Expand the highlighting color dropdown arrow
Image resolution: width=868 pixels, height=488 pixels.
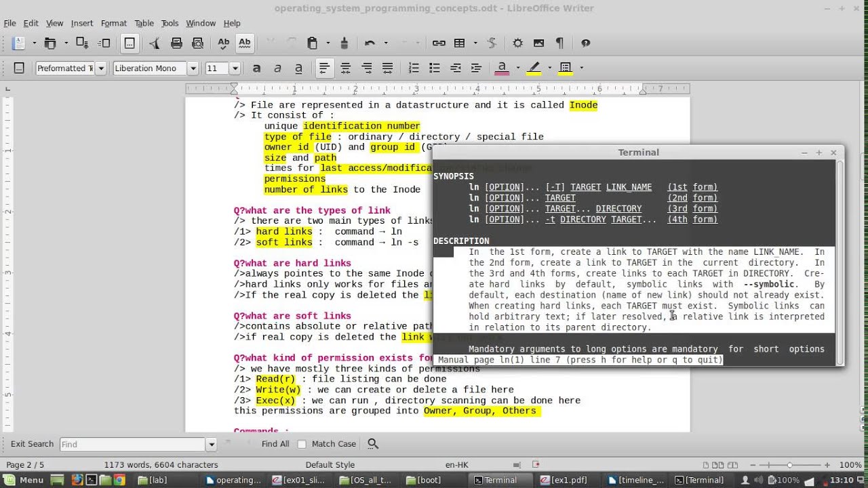[549, 68]
